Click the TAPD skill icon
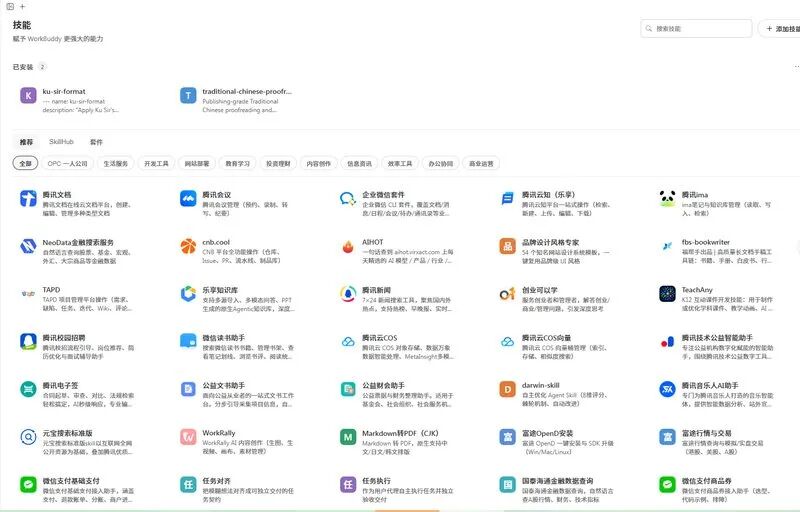Image resolution: width=800 pixels, height=512 pixels. coord(28,294)
